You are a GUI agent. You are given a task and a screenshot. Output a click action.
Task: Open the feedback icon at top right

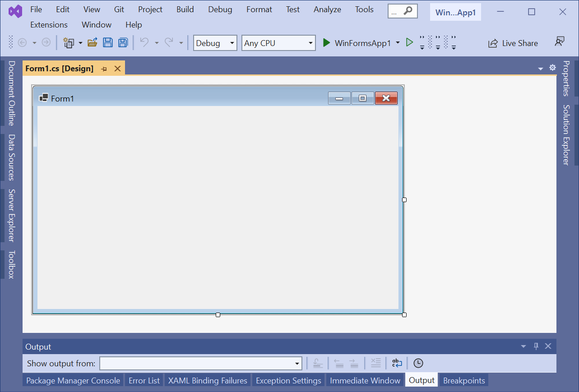[x=560, y=42]
